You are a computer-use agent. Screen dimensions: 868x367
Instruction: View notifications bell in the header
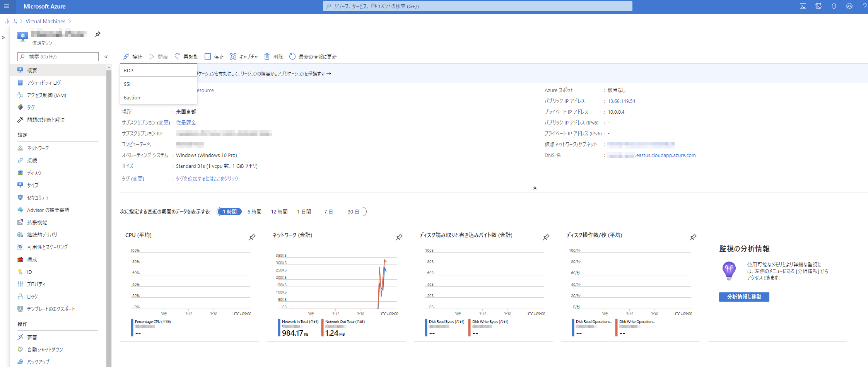coord(834,6)
